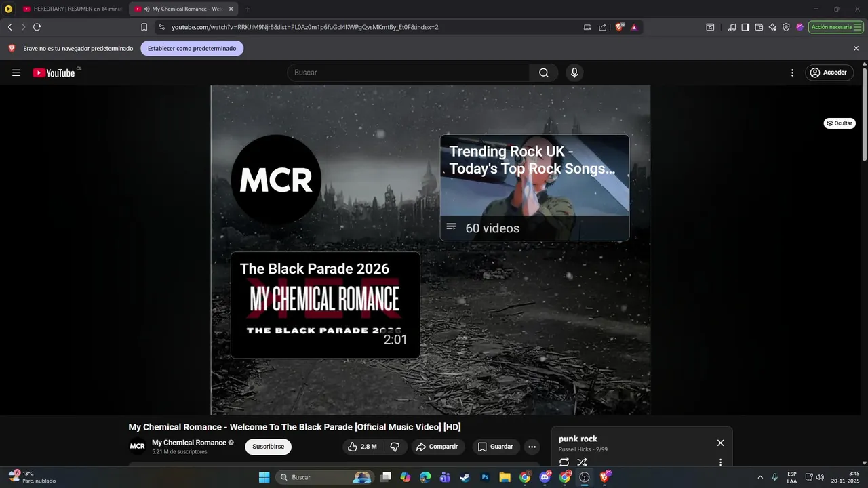Toggle shuffle in punk rock playlist panel
Image resolution: width=868 pixels, height=488 pixels.
tap(582, 462)
